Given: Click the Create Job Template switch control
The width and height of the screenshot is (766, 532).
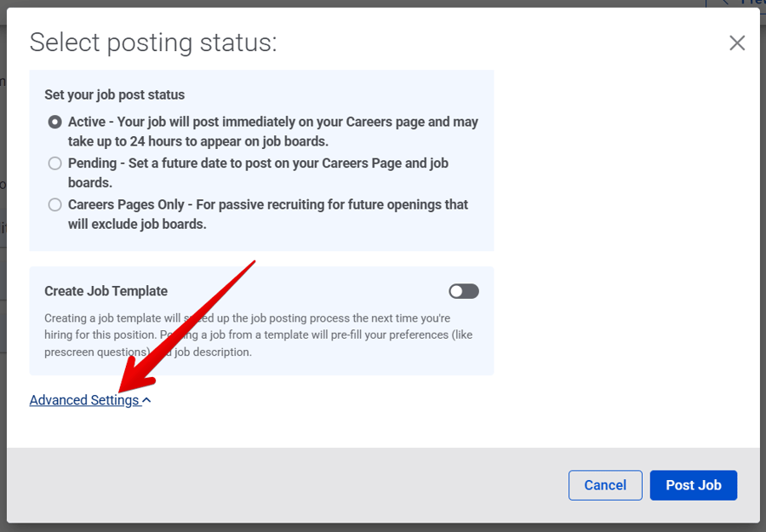Looking at the screenshot, I should (x=463, y=291).
